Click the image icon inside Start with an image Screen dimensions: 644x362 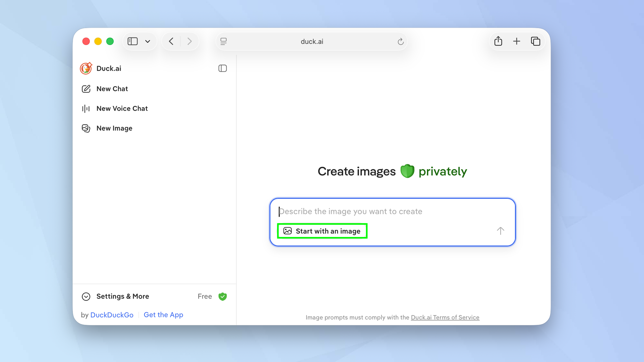tap(288, 231)
